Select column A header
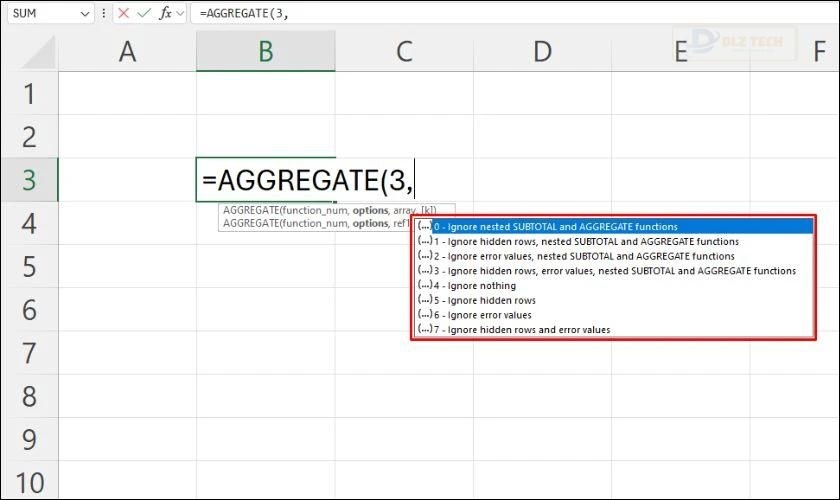 pos(127,51)
